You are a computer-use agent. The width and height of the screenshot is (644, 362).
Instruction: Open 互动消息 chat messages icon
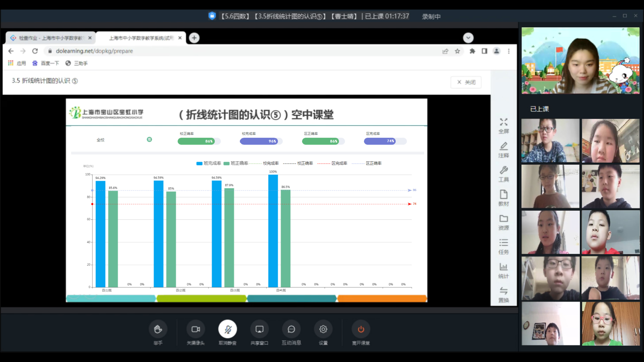click(291, 329)
